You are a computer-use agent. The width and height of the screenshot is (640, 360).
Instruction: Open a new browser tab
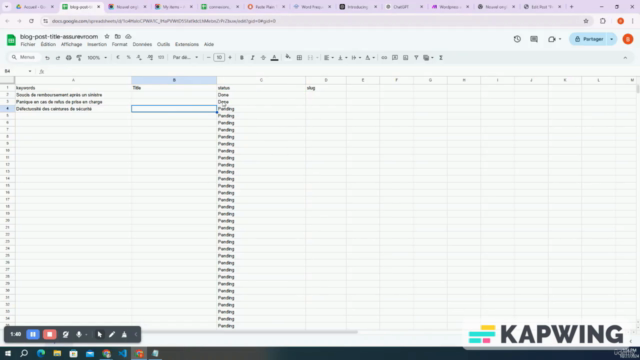pyautogui.click(x=571, y=7)
